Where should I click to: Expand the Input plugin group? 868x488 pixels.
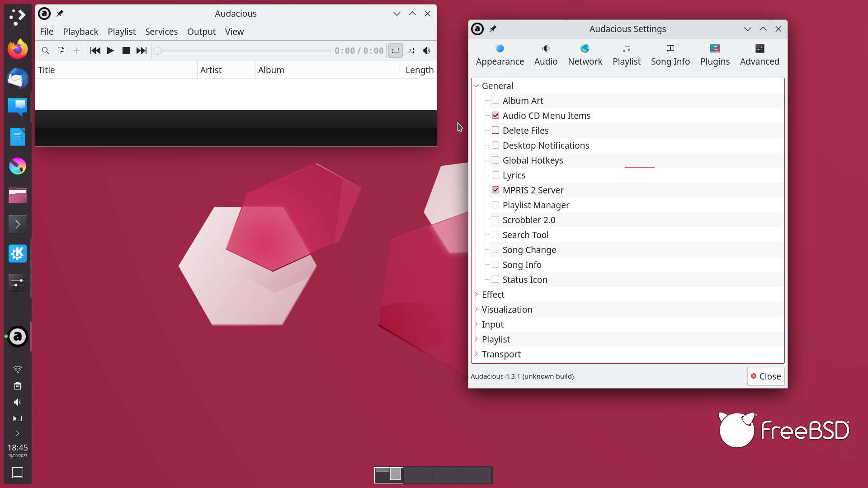(476, 324)
